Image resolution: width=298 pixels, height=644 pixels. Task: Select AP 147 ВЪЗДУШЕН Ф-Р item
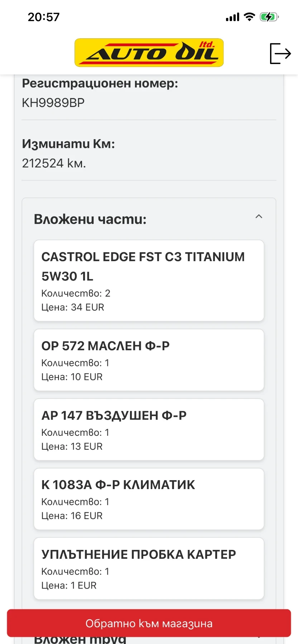[149, 430]
